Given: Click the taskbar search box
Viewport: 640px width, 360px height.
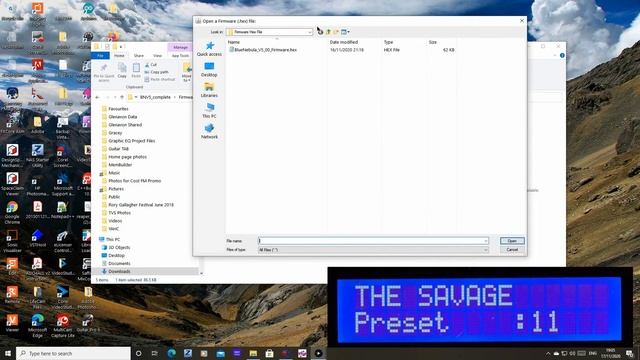Looking at the screenshot, I should coord(73,353).
